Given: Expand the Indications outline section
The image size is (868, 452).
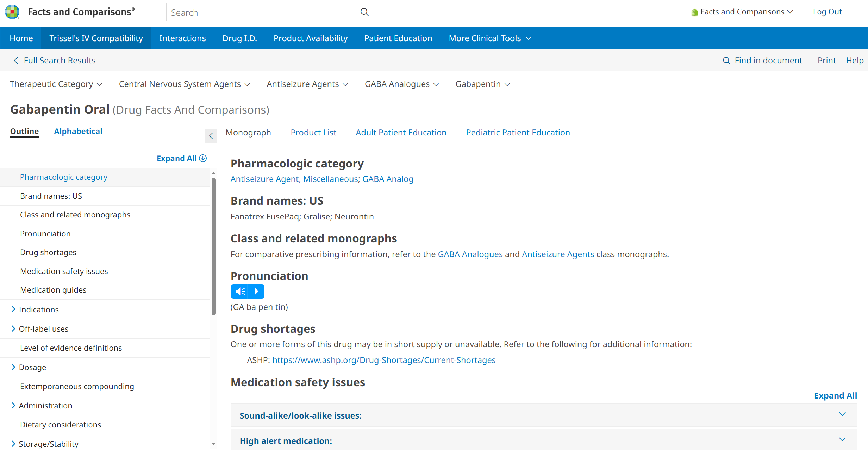Looking at the screenshot, I should click(13, 309).
